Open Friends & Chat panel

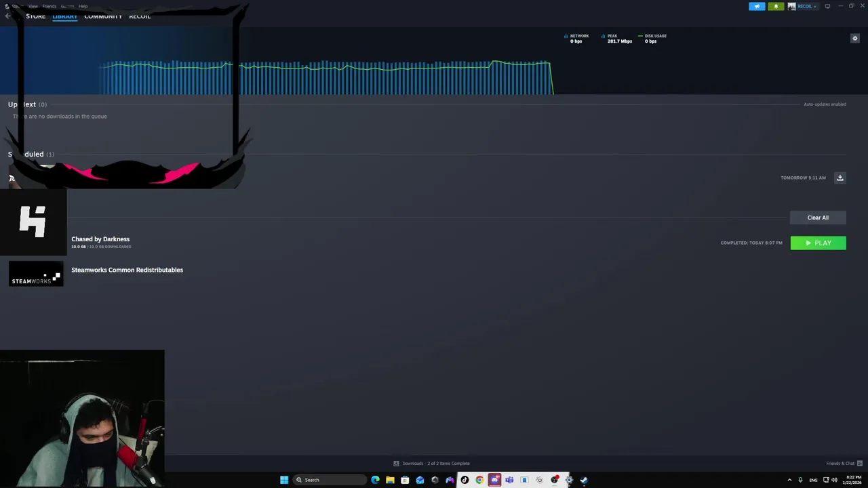(x=844, y=464)
